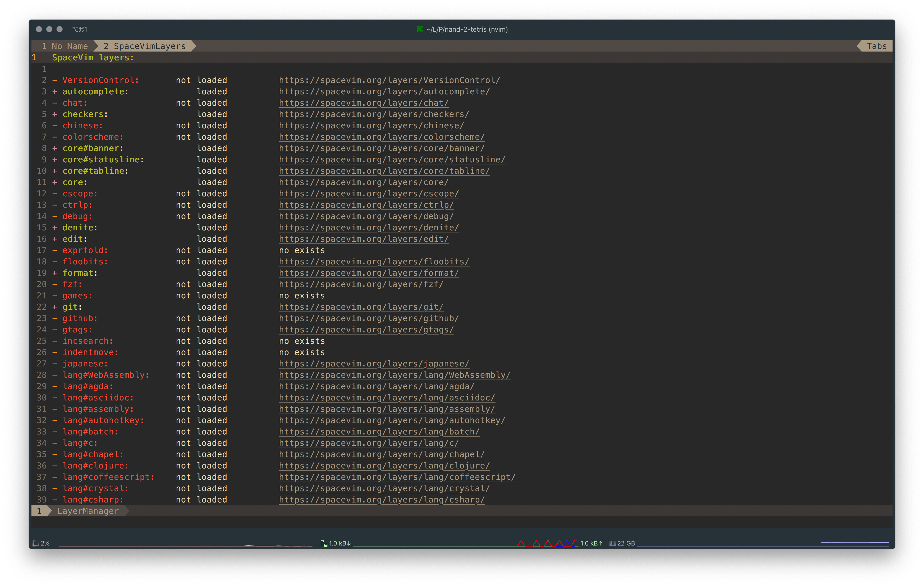The width and height of the screenshot is (924, 587).
Task: Click the window title nand-2-tetris (nvim)
Action: click(467, 29)
